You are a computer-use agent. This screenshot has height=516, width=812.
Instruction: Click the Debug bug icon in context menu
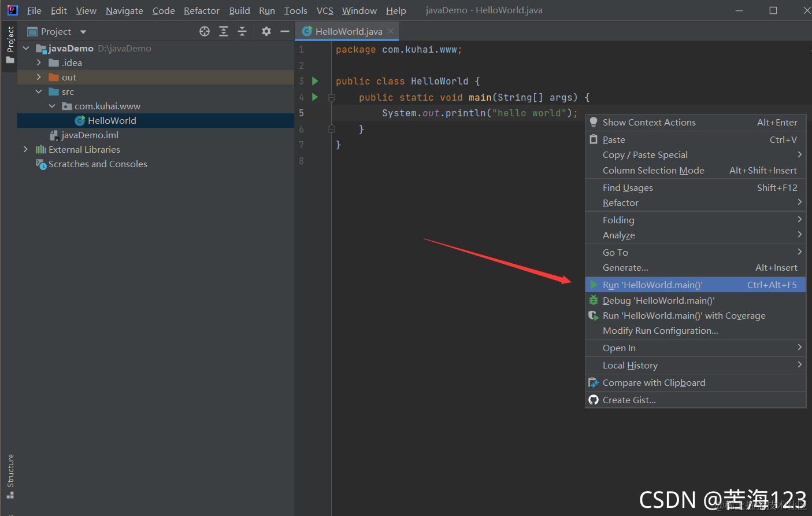tap(594, 300)
